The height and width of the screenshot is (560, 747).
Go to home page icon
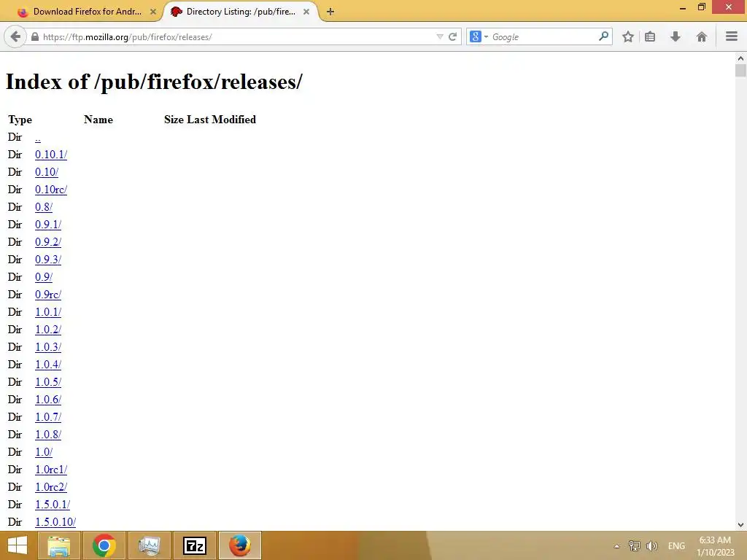click(701, 36)
